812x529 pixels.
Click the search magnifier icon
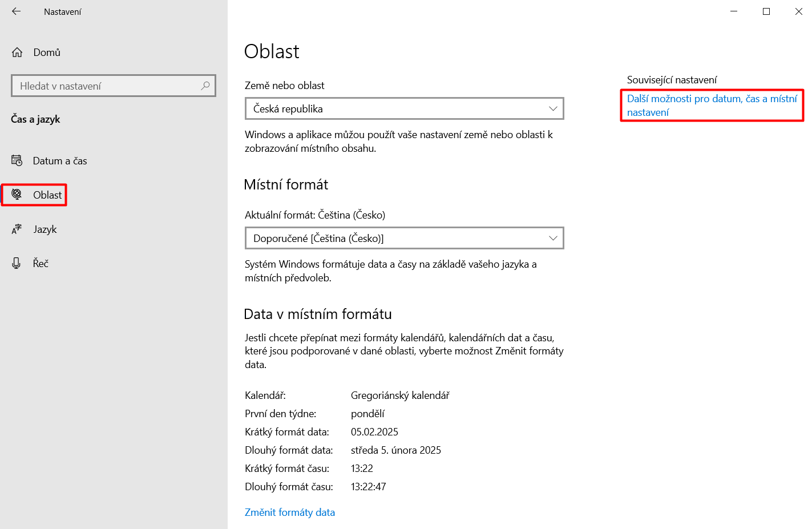click(205, 86)
